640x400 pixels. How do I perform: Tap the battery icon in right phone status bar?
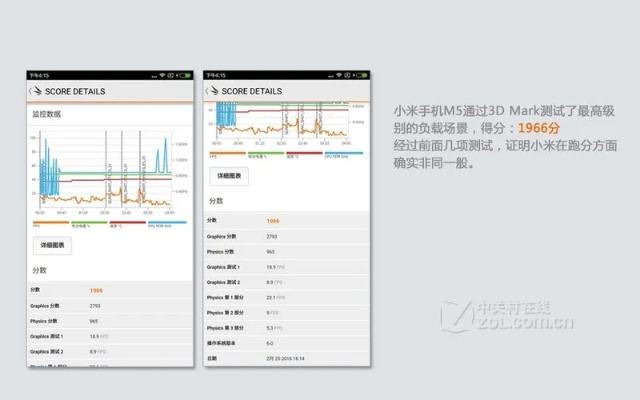(x=361, y=75)
